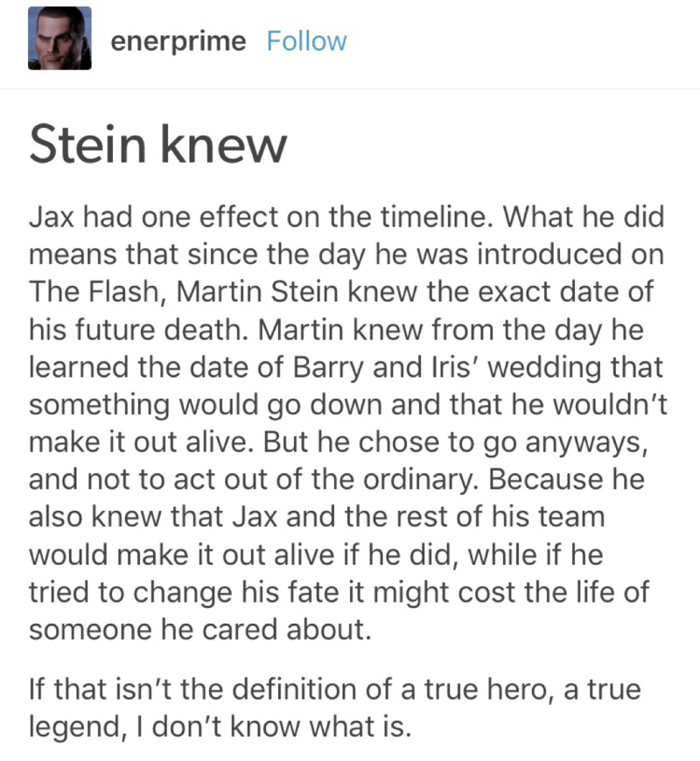Click the line starting 'would make it out alive if'
The height and width of the screenshot is (761, 700).
click(x=316, y=555)
